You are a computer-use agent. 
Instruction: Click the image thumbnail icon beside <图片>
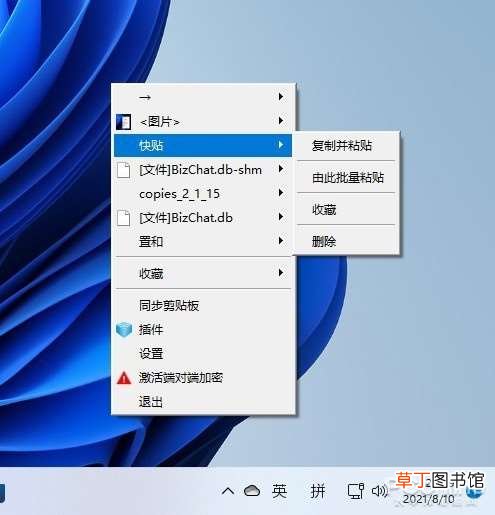pos(123,122)
